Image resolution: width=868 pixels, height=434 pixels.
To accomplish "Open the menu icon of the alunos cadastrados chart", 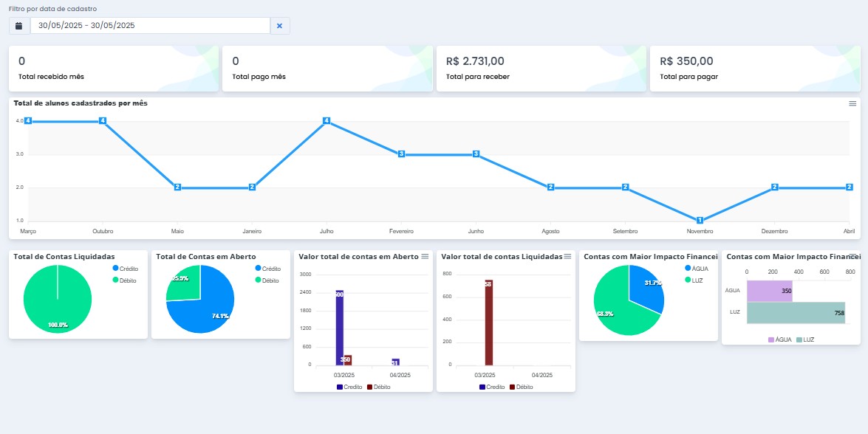I will 852,103.
